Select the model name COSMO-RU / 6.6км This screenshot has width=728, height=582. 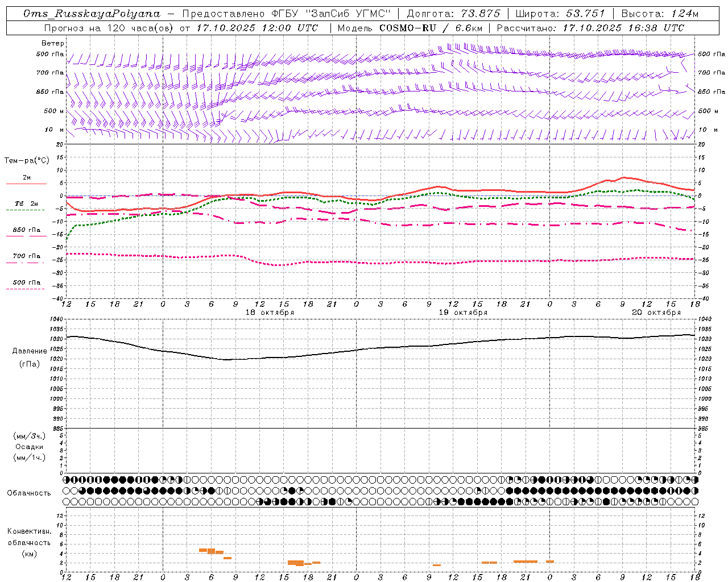click(431, 27)
